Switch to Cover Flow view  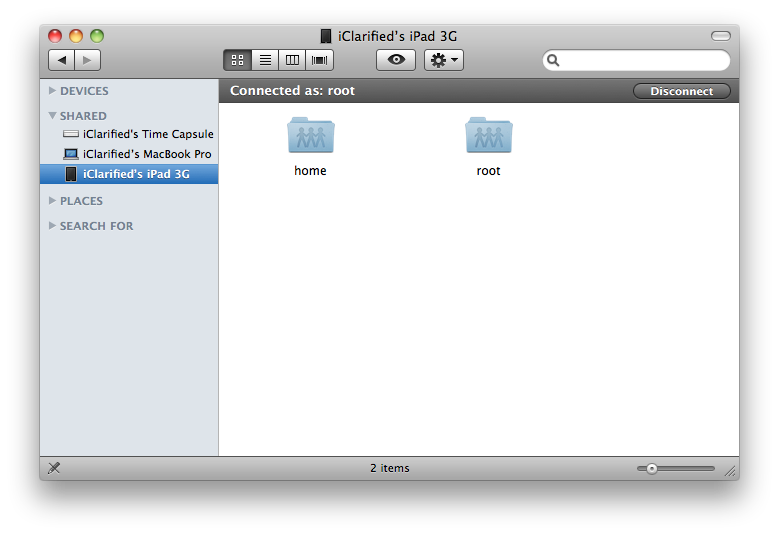[319, 60]
